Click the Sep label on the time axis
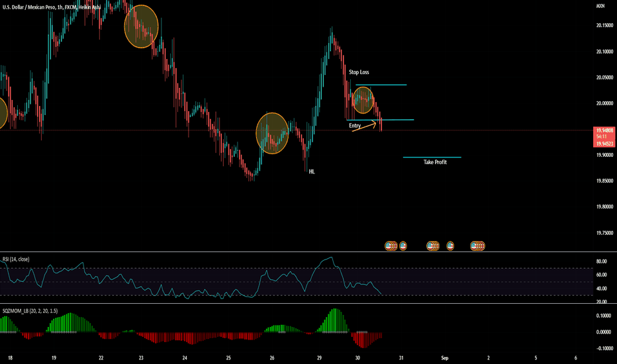617x364 pixels. (445, 357)
